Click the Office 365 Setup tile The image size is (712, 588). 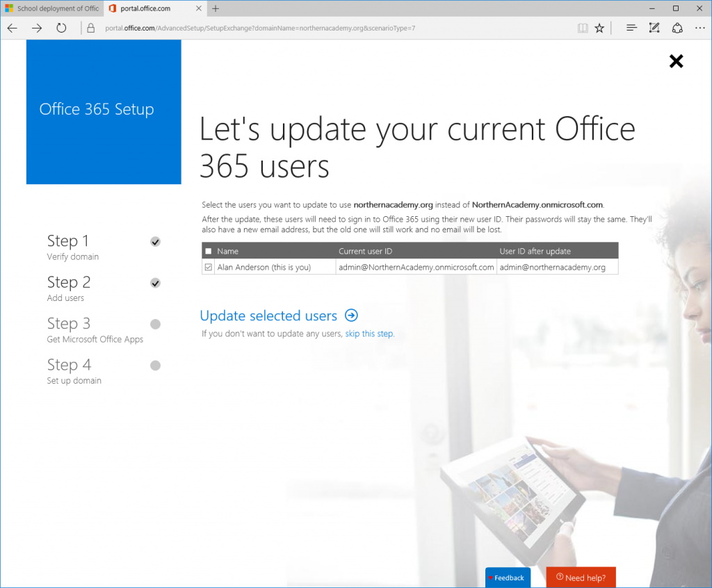[104, 112]
